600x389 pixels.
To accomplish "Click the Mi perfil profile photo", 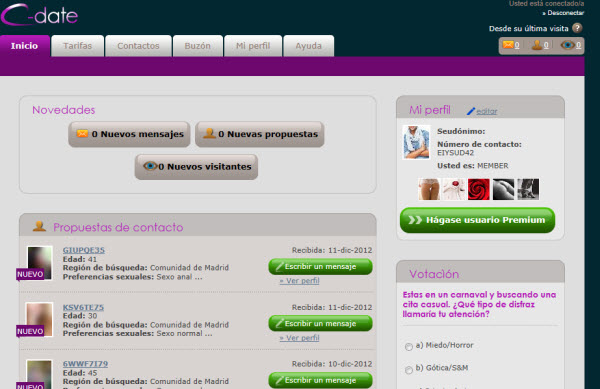I will [416, 142].
